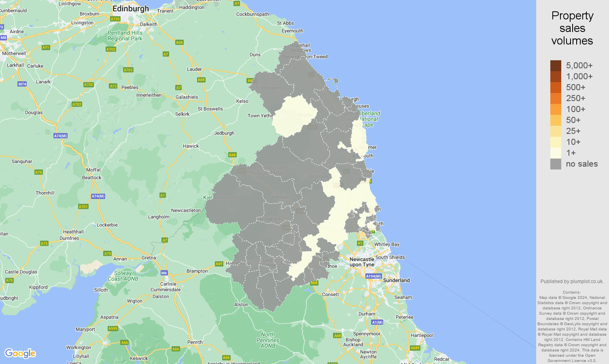Click the Durham city label

click(367, 314)
